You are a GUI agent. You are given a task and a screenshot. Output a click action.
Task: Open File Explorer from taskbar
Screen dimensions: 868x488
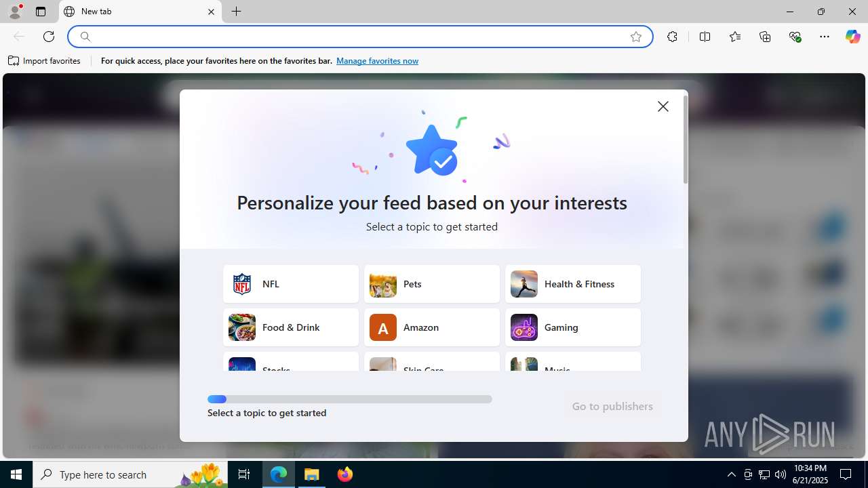coord(312,474)
